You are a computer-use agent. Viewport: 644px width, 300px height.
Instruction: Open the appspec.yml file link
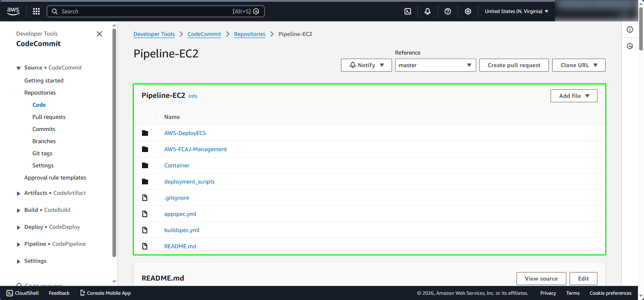pos(180,214)
